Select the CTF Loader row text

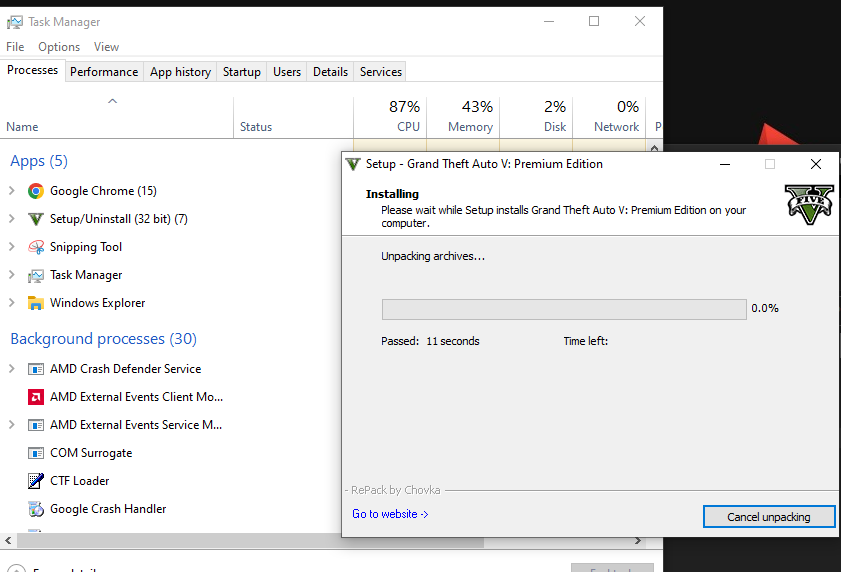pyautogui.click(x=79, y=481)
